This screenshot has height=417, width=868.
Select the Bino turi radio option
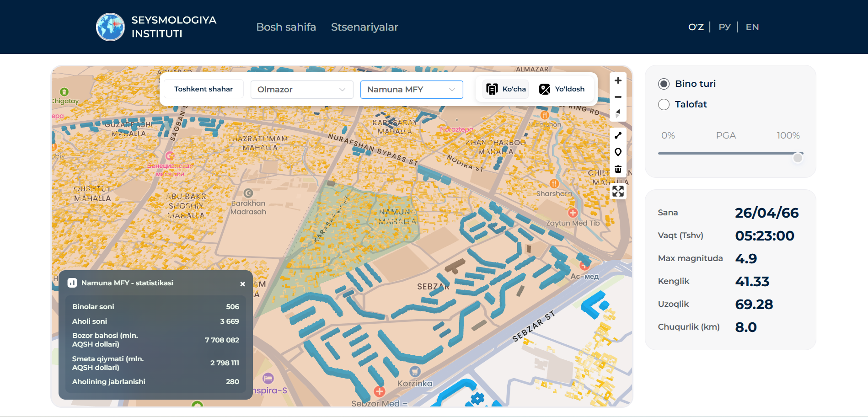[664, 84]
